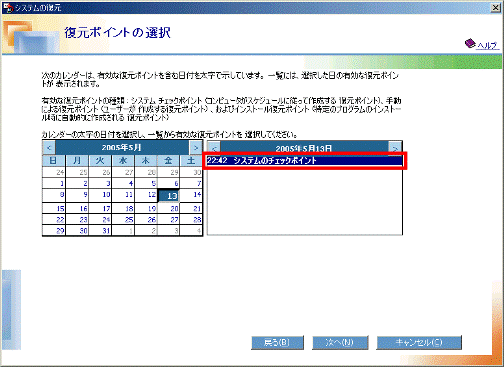Select May 22 on the calendar
Viewport: 504px width, 367px height.
click(54, 220)
